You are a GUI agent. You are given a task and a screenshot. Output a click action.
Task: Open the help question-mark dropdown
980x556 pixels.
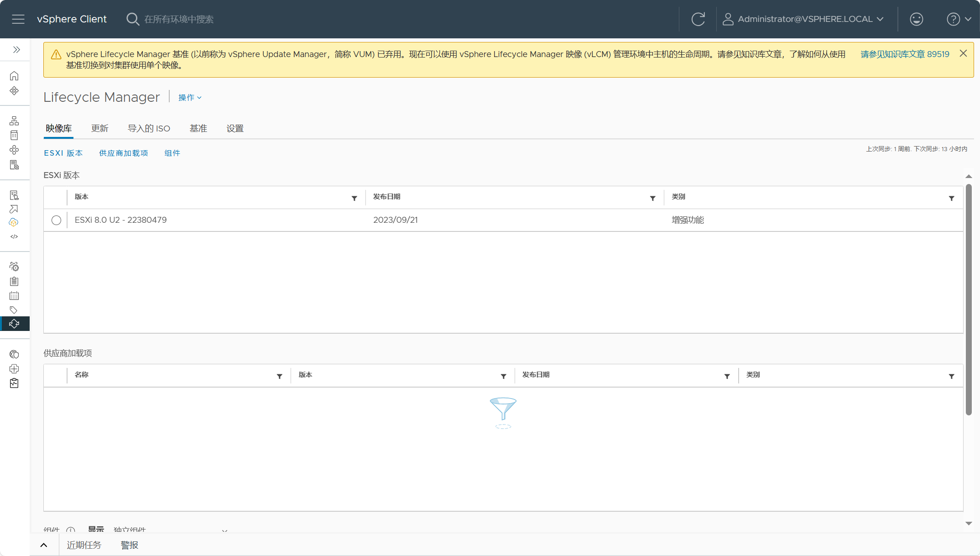pos(959,19)
